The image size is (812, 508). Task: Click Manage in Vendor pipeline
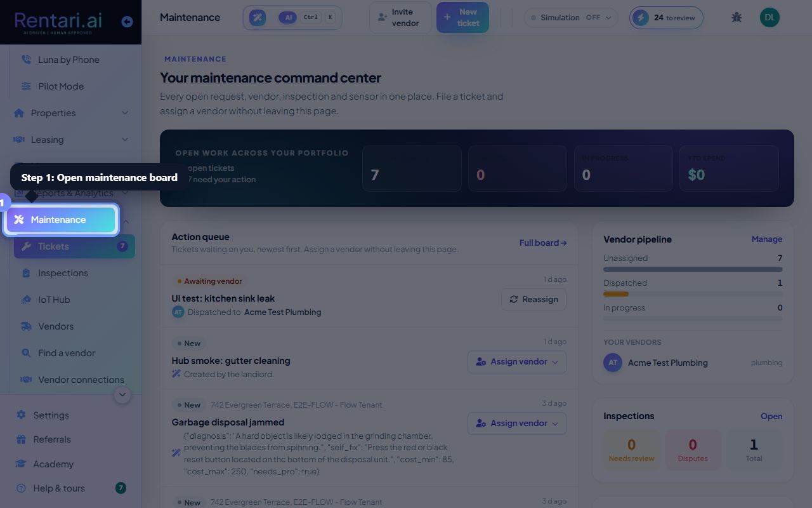pos(767,239)
